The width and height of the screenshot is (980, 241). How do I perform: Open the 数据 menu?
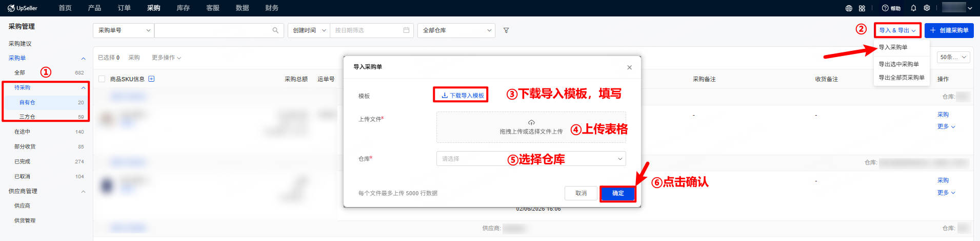[242, 8]
